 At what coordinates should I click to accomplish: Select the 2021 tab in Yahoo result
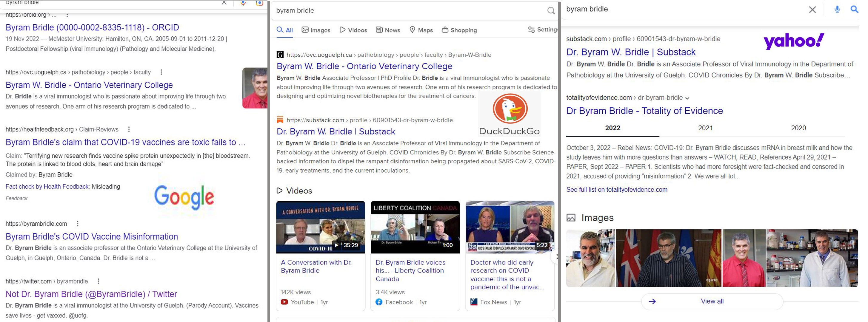click(705, 128)
